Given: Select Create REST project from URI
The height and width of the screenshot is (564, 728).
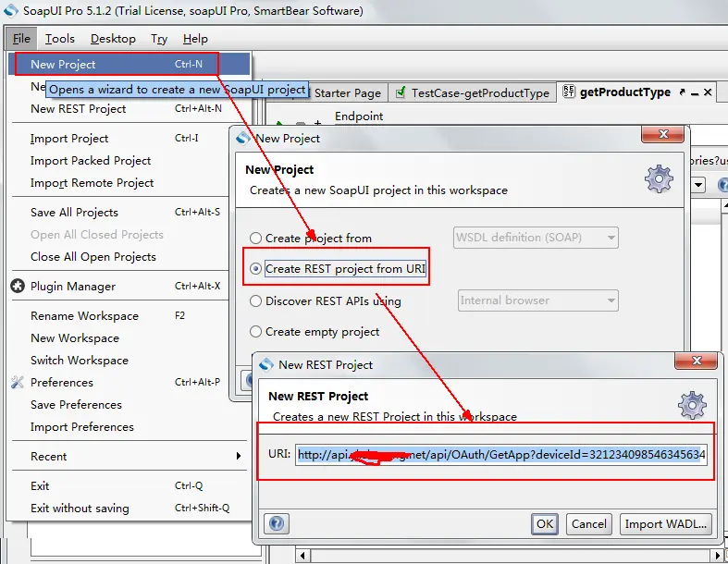Looking at the screenshot, I should (255, 269).
